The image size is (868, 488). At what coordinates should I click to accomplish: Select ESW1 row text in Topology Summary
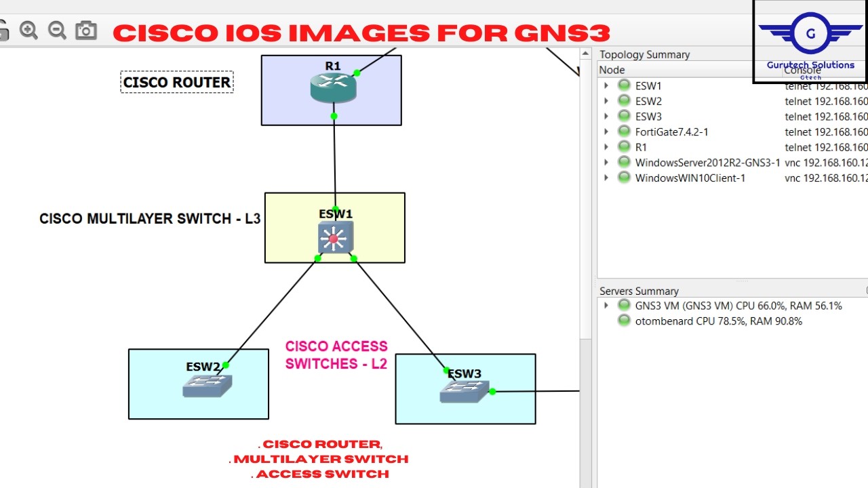648,85
